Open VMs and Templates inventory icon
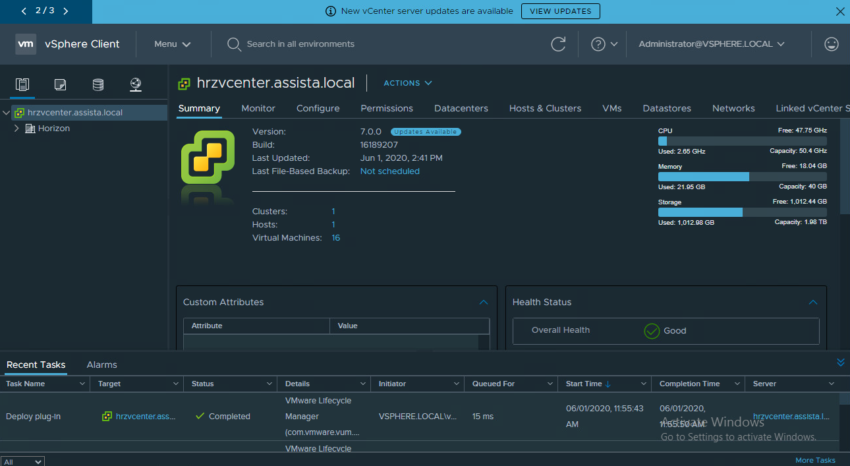The height and width of the screenshot is (466, 850). 60,84
